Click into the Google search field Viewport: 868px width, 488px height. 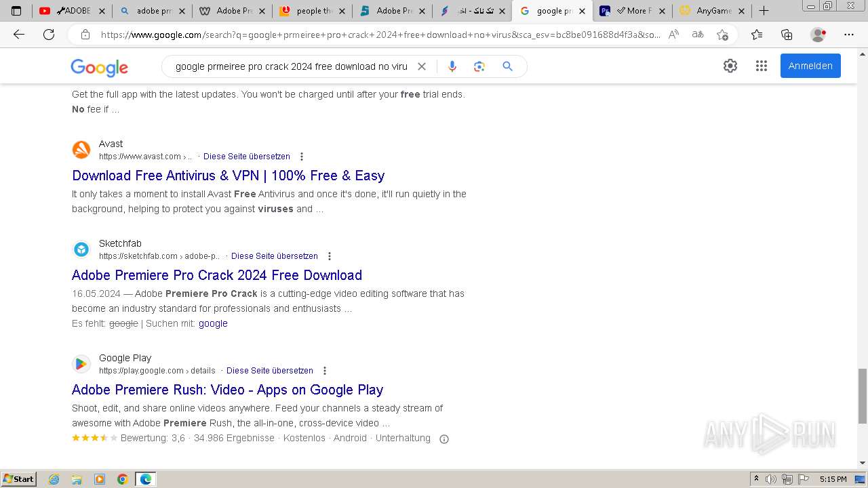click(292, 66)
